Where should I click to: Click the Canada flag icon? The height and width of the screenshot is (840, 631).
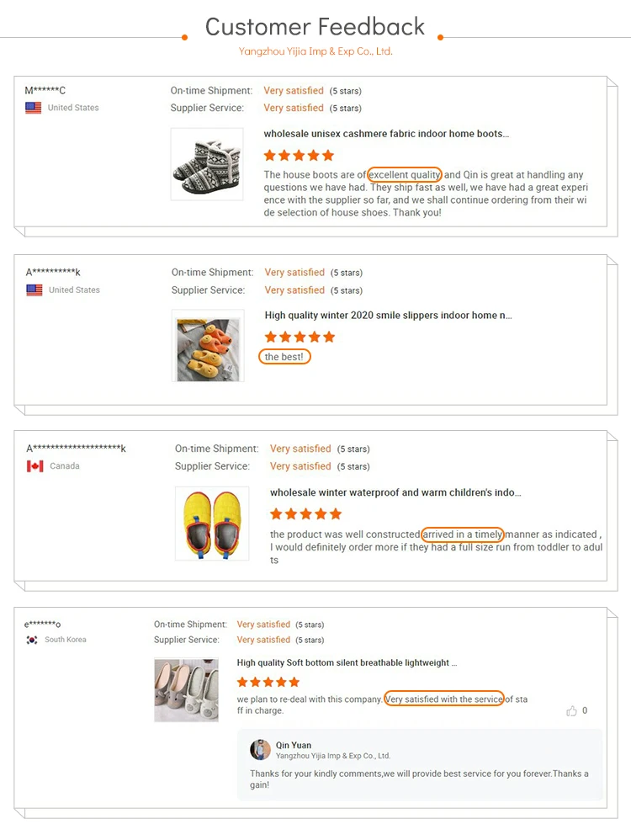(34, 466)
